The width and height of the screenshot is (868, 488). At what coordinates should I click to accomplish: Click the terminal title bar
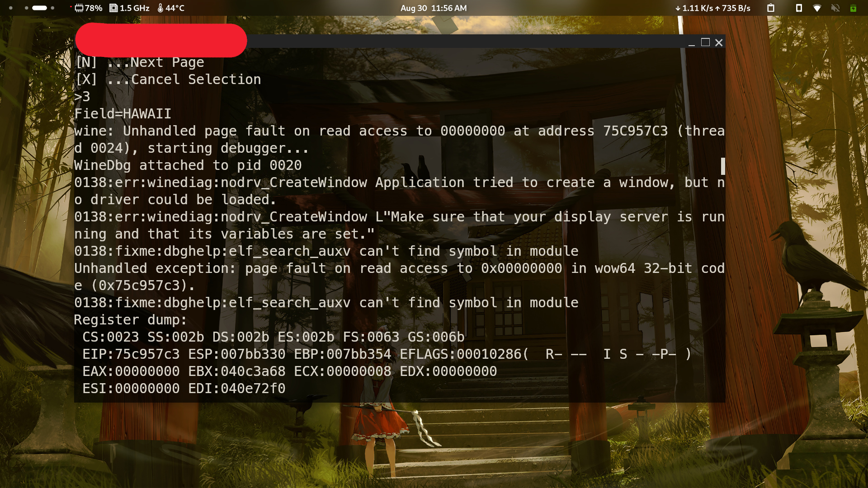(466, 41)
